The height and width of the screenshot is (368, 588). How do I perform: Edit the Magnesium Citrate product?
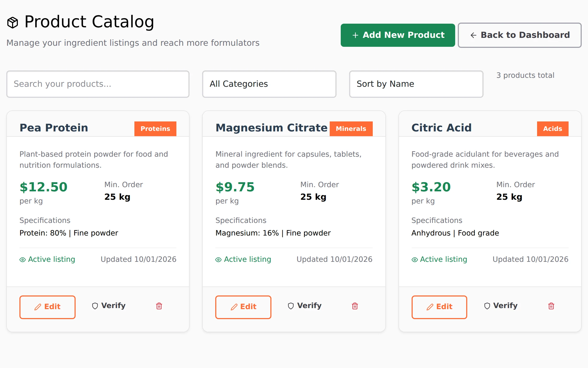pos(243,307)
